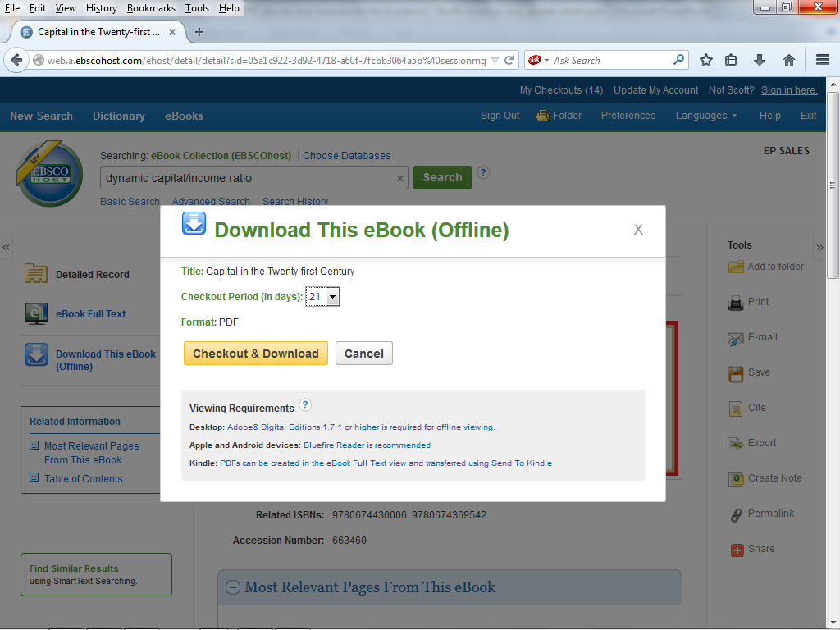Open New Search in the navigation bar
This screenshot has width=840, height=630.
tap(41, 116)
